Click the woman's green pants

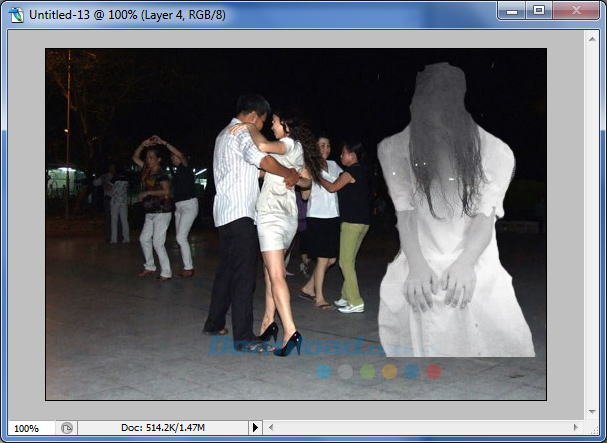(x=352, y=262)
